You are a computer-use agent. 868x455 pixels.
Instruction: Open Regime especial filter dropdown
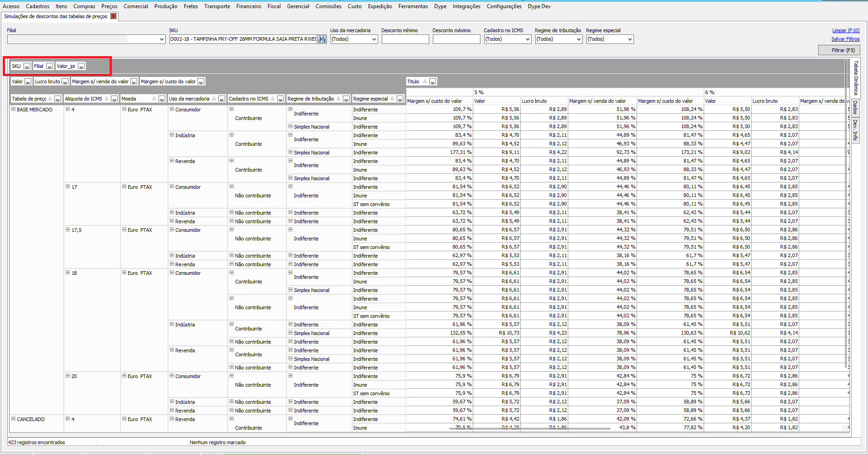coord(609,39)
